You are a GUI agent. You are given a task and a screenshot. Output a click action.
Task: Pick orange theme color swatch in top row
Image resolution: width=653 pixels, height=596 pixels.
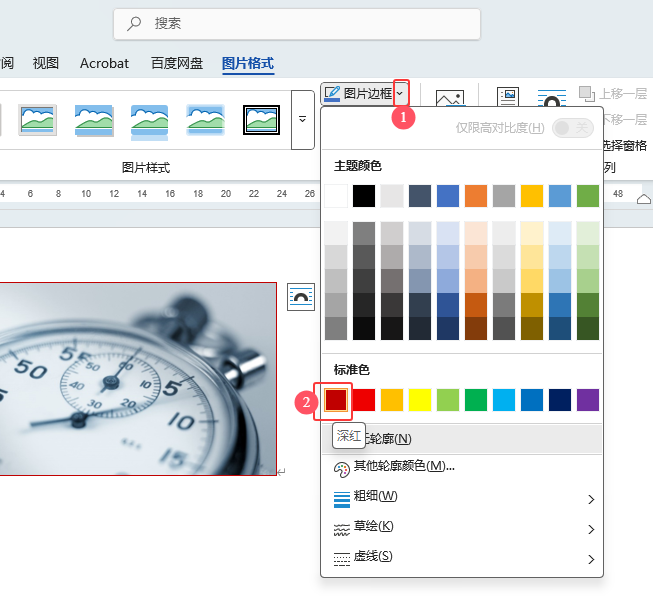(476, 196)
